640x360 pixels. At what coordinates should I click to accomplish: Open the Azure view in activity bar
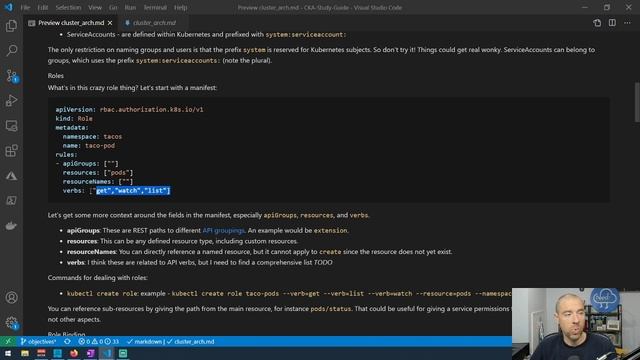11,176
